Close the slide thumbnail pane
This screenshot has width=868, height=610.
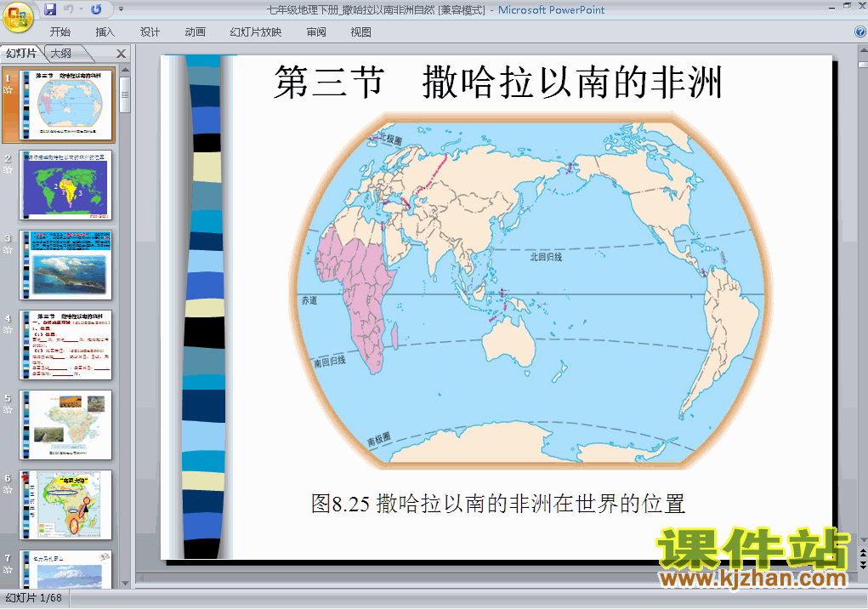[122, 54]
